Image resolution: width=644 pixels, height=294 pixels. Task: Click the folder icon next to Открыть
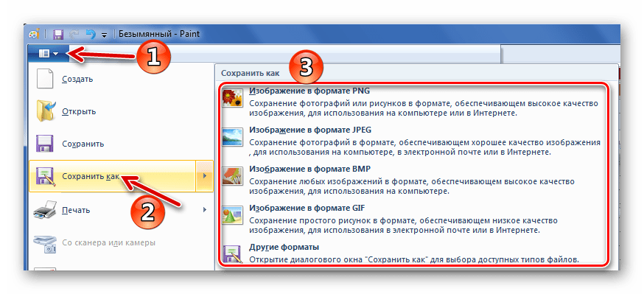(45, 111)
